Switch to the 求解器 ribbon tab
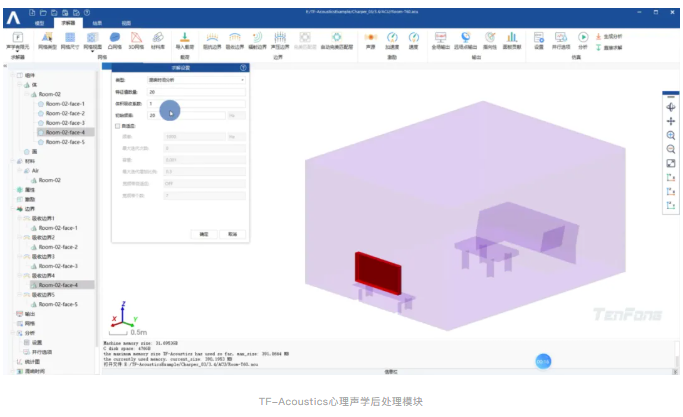This screenshot has width=683, height=417. (x=68, y=23)
